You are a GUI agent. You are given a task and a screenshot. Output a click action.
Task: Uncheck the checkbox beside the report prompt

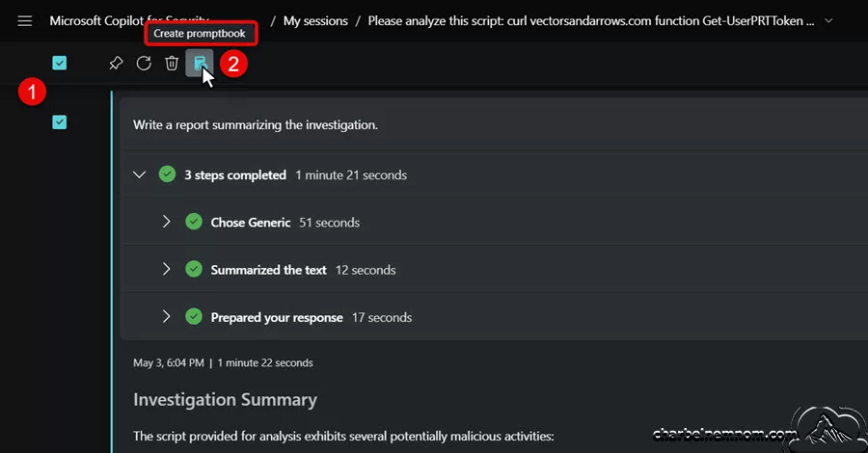point(59,121)
